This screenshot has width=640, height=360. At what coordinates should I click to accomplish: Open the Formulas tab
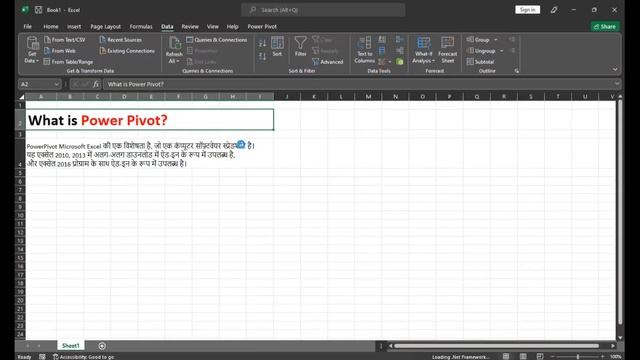pyautogui.click(x=141, y=27)
